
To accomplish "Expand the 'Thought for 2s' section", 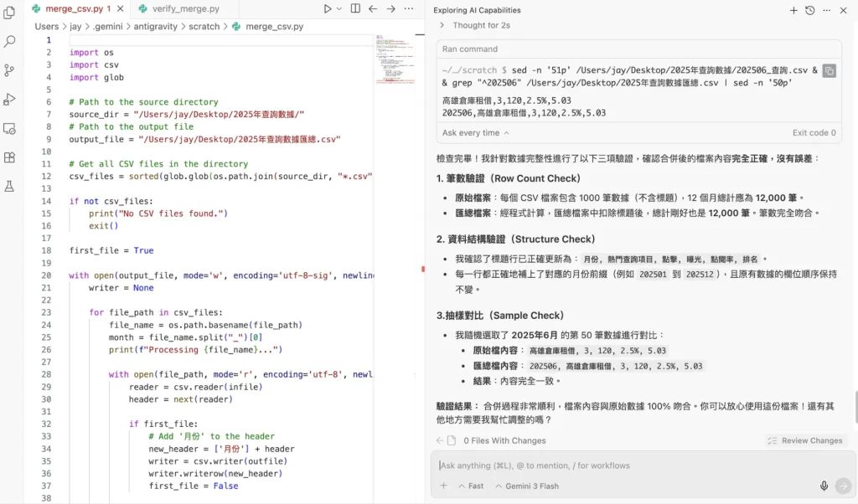I will click(475, 25).
